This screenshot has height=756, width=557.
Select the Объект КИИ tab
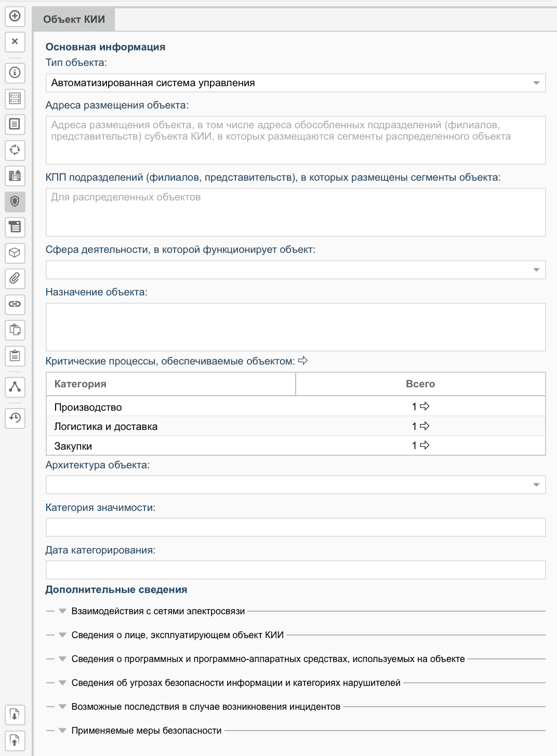(74, 20)
